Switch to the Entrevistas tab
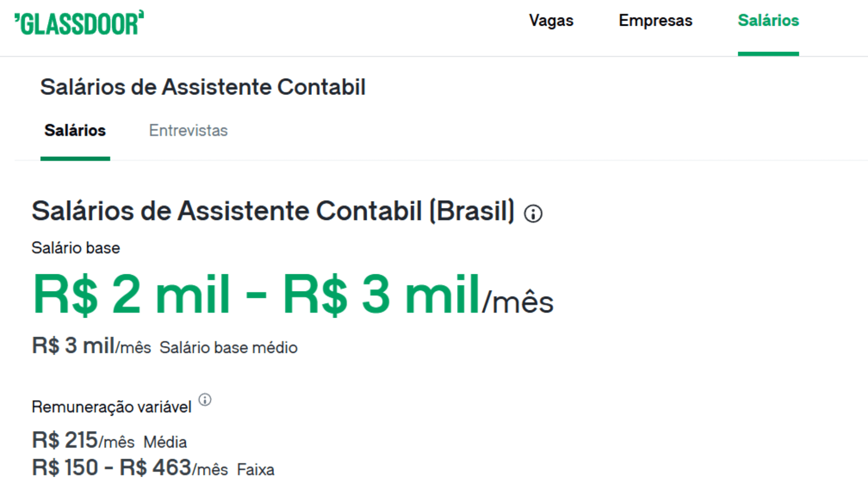The height and width of the screenshot is (488, 868). click(x=188, y=131)
